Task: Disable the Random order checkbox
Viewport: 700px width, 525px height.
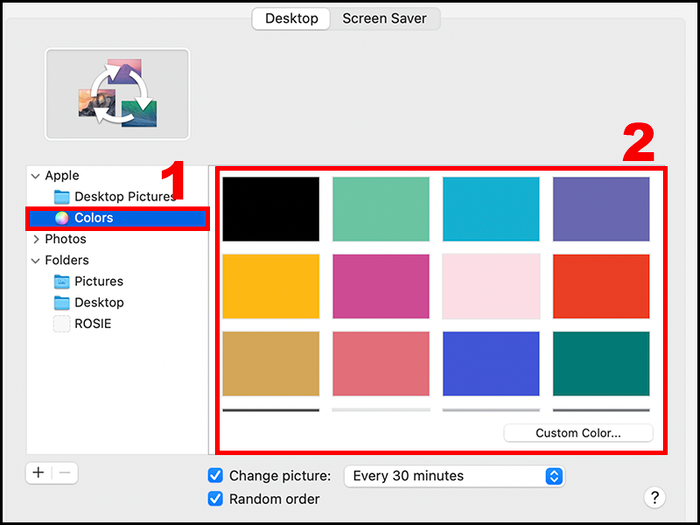Action: tap(215, 499)
